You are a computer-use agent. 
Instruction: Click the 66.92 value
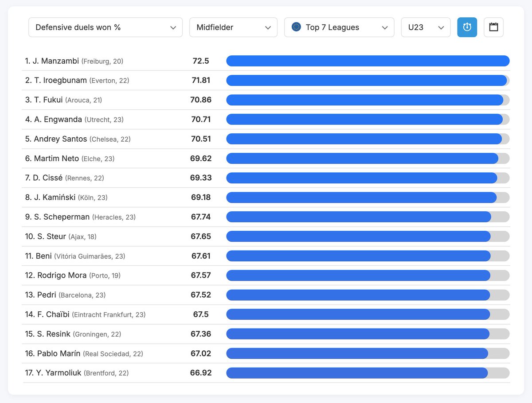coord(201,373)
